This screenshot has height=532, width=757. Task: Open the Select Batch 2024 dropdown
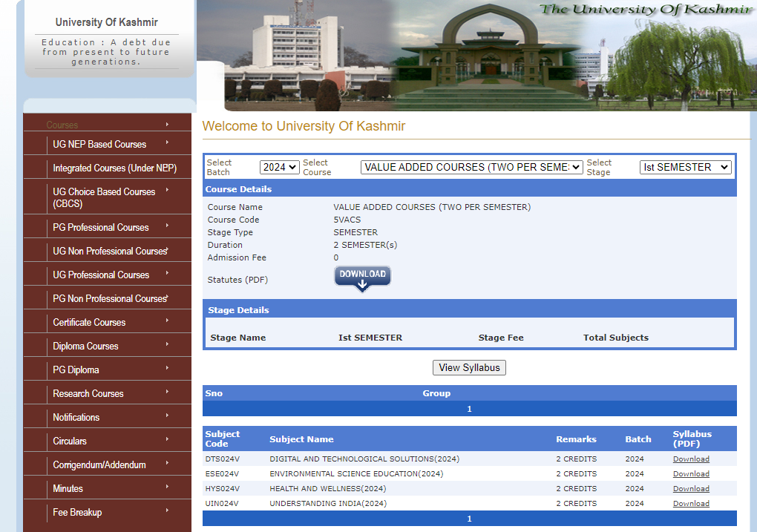tap(280, 167)
